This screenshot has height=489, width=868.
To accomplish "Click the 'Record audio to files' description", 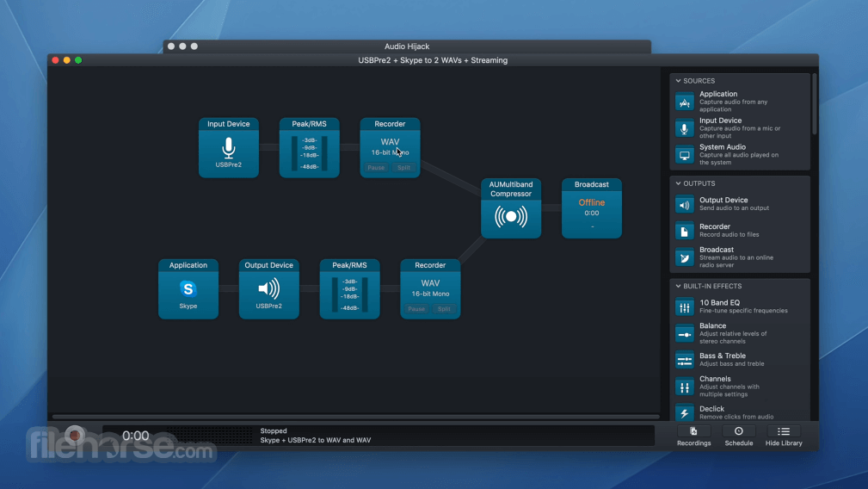I will tap(729, 235).
